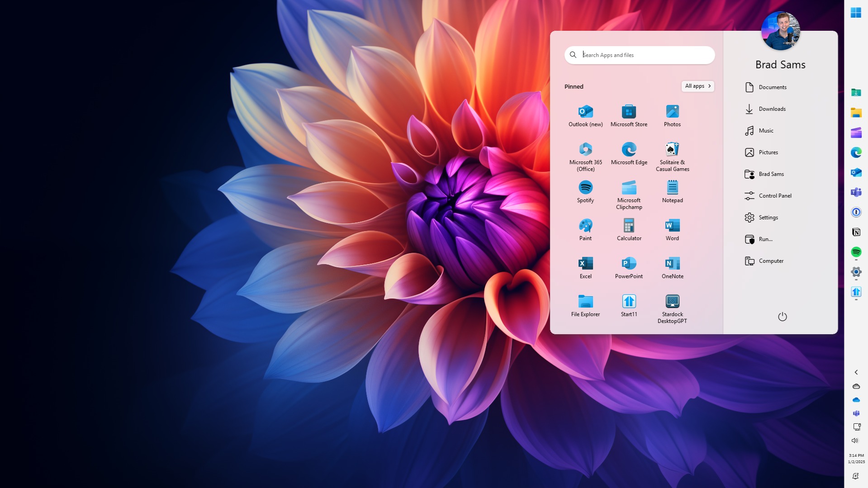
Task: Launch Microsoft Edge from the pinned apps
Action: pos(629,154)
